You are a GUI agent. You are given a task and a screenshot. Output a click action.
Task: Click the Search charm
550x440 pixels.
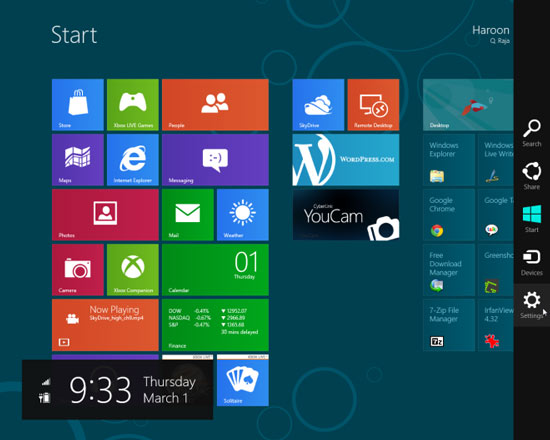532,133
